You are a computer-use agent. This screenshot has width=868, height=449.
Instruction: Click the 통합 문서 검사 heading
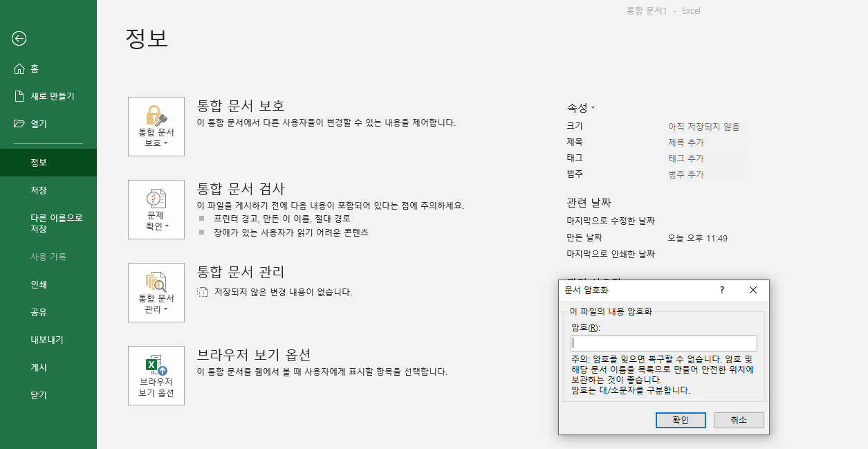click(241, 189)
